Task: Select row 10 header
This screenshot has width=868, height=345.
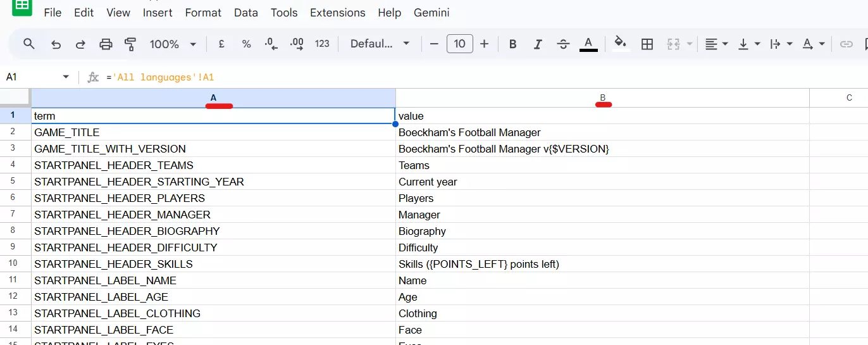Action: 15,264
